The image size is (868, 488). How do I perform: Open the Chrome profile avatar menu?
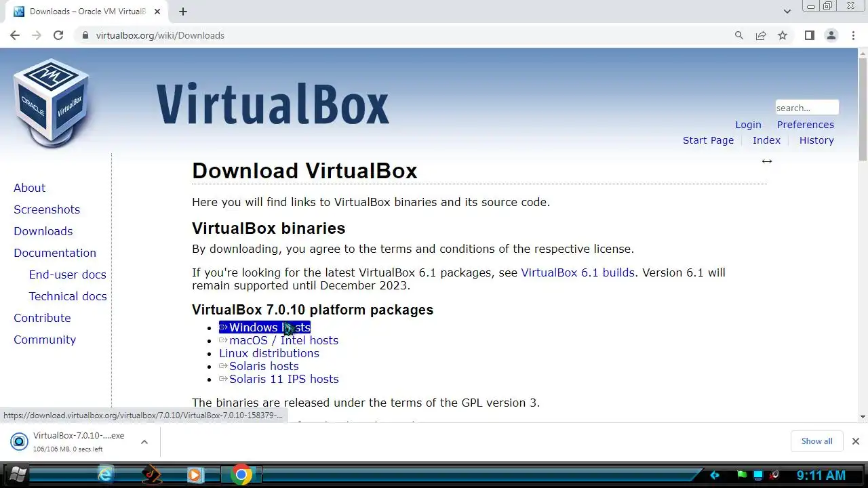pos(831,35)
